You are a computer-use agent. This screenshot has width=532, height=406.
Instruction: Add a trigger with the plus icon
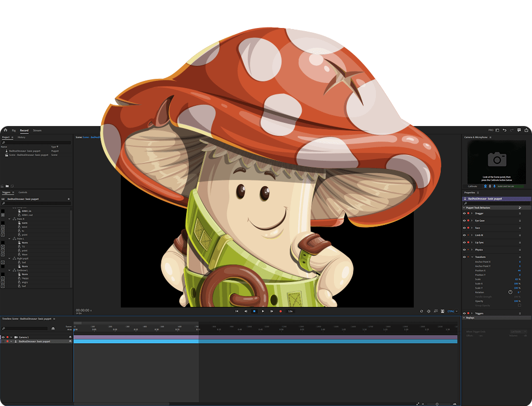click(68, 199)
